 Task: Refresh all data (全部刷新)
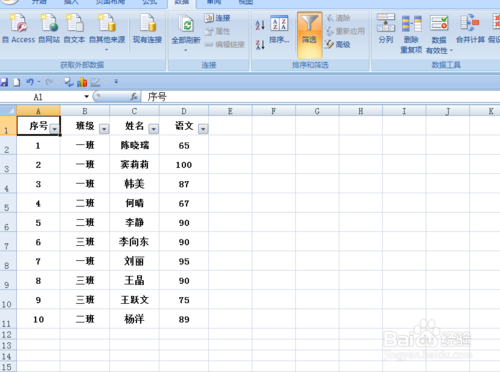[186, 33]
